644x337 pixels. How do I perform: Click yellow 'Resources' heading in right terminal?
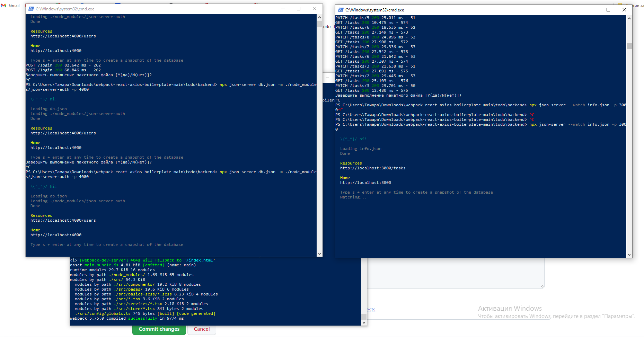click(x=351, y=163)
